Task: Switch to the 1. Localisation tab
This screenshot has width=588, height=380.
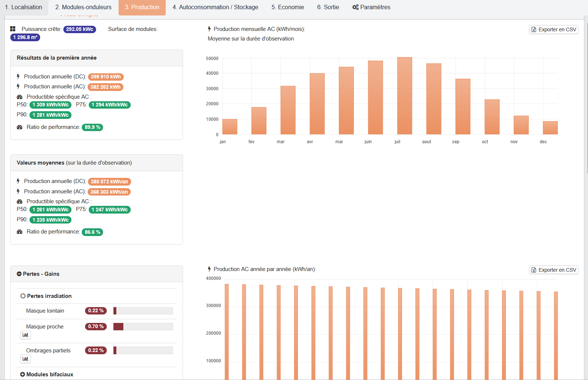Action: tap(24, 7)
